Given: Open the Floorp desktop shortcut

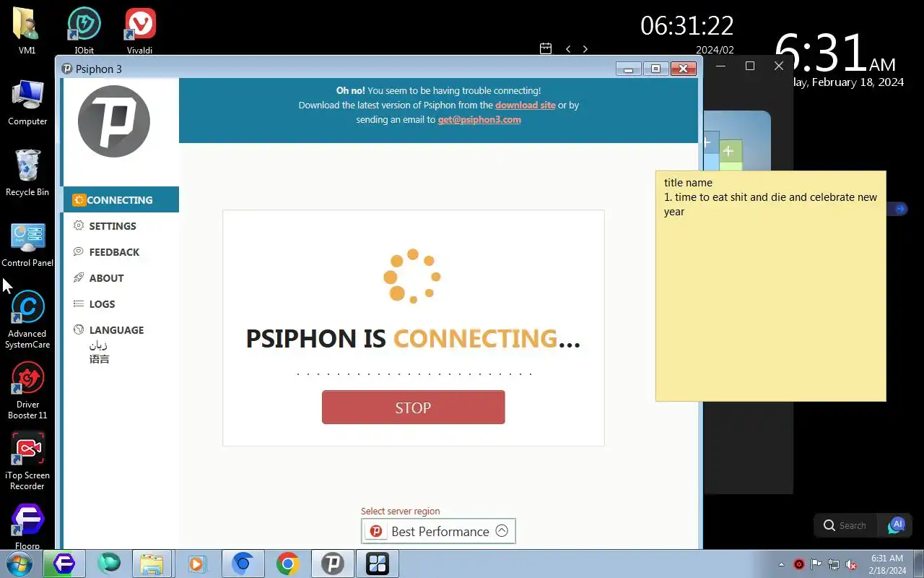Looking at the screenshot, I should pyautogui.click(x=27, y=526).
